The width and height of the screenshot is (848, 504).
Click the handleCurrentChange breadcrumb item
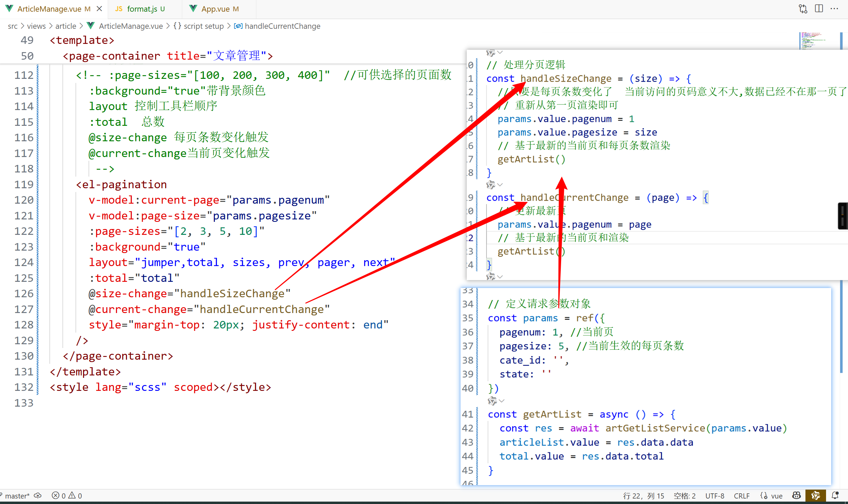[x=282, y=26]
